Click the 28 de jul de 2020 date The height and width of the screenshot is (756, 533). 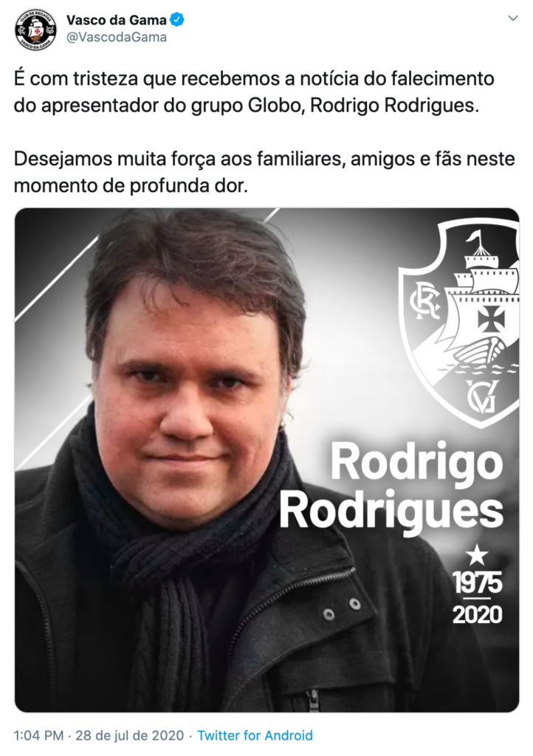point(130,735)
